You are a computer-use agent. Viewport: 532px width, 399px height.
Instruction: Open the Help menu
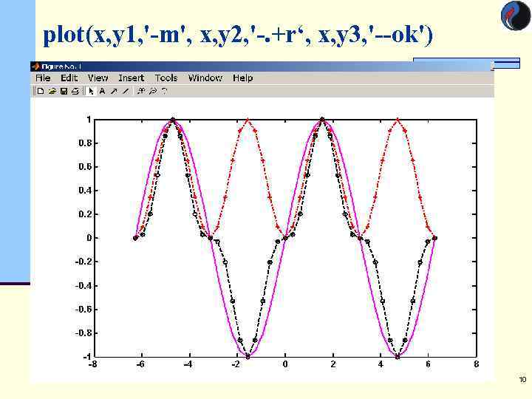pos(242,78)
